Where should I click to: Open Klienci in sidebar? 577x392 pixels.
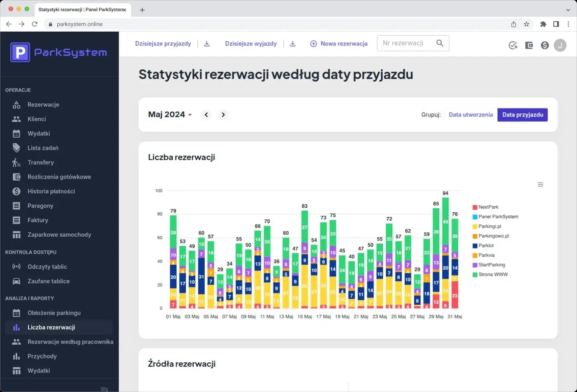click(x=59, y=119)
